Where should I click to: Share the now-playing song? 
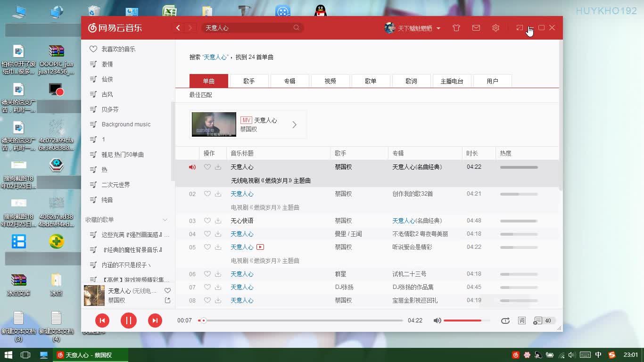(167, 300)
